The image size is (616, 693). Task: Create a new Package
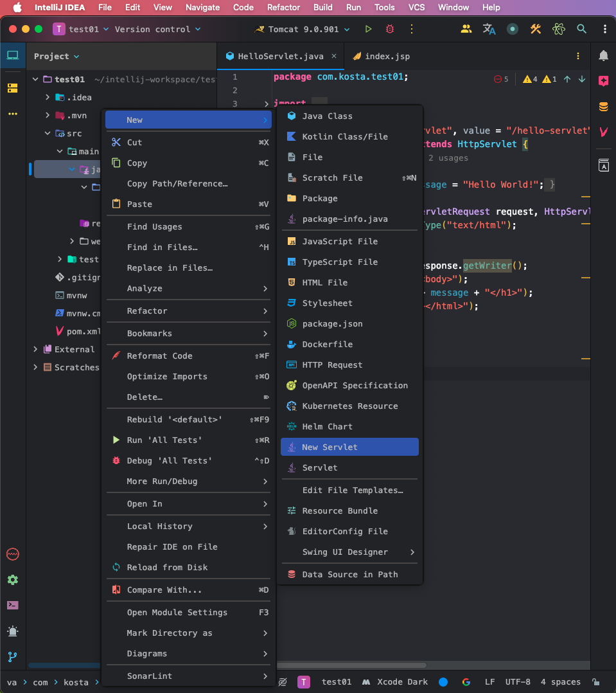click(x=349, y=198)
